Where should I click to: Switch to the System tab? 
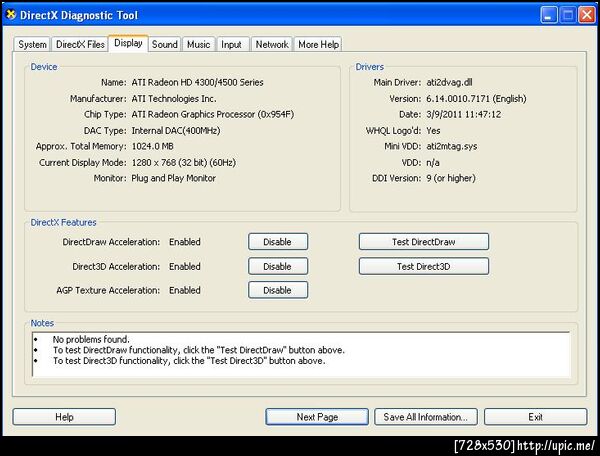pyautogui.click(x=32, y=44)
